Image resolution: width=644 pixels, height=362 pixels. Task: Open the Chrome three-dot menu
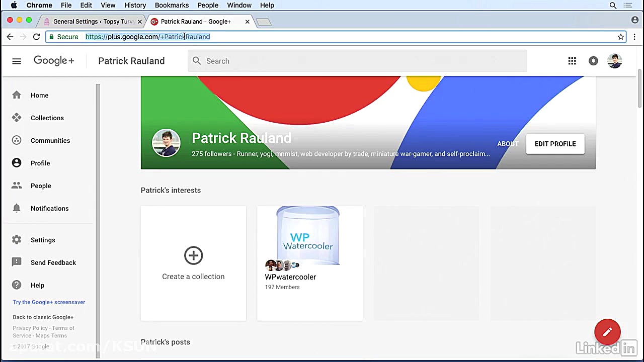(634, 37)
